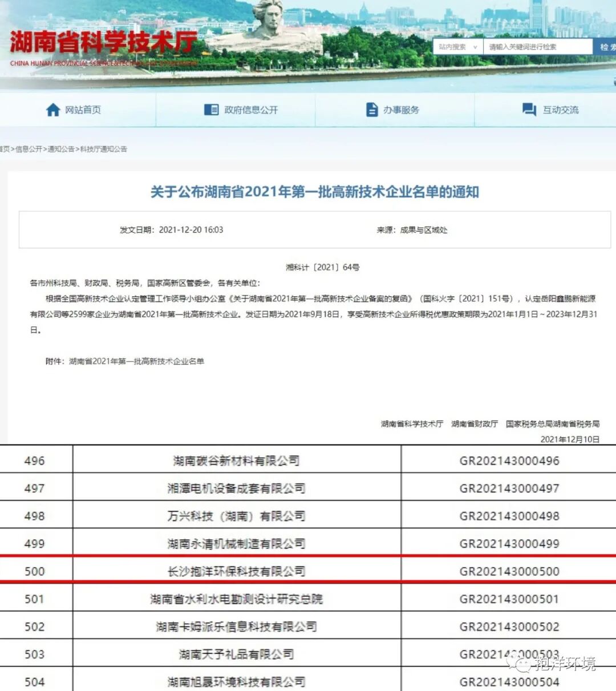616x691 pixels.
Task: Click the document icon beside 政府信息公开
Action: click(210, 110)
